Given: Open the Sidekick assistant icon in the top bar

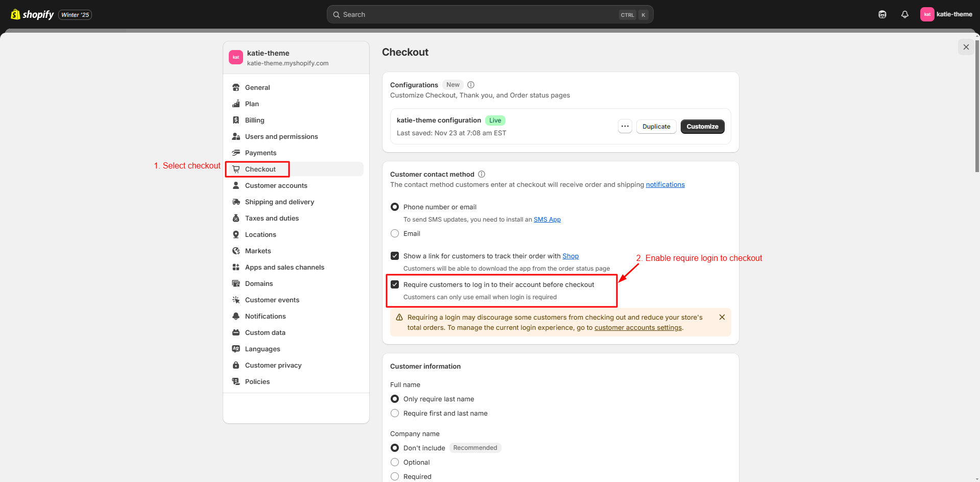Looking at the screenshot, I should point(882,14).
